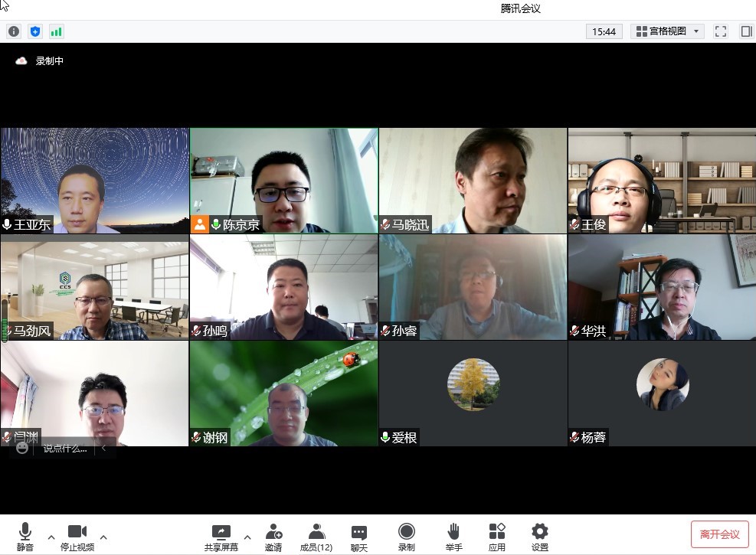Check the green network signal icon
The image size is (756, 555).
pyautogui.click(x=56, y=31)
